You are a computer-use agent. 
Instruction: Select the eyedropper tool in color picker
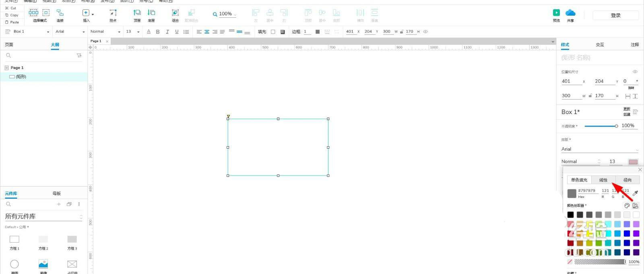[636, 193]
